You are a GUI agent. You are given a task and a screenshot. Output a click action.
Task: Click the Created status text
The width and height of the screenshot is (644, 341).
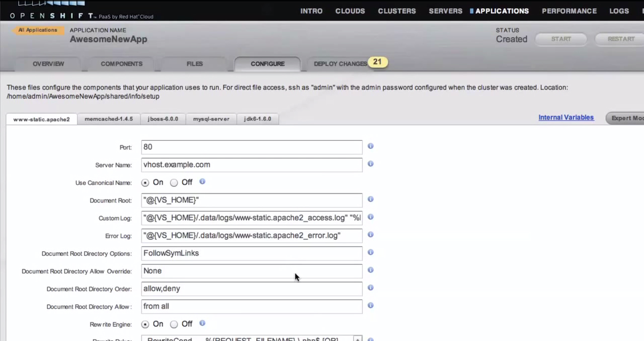[512, 39]
